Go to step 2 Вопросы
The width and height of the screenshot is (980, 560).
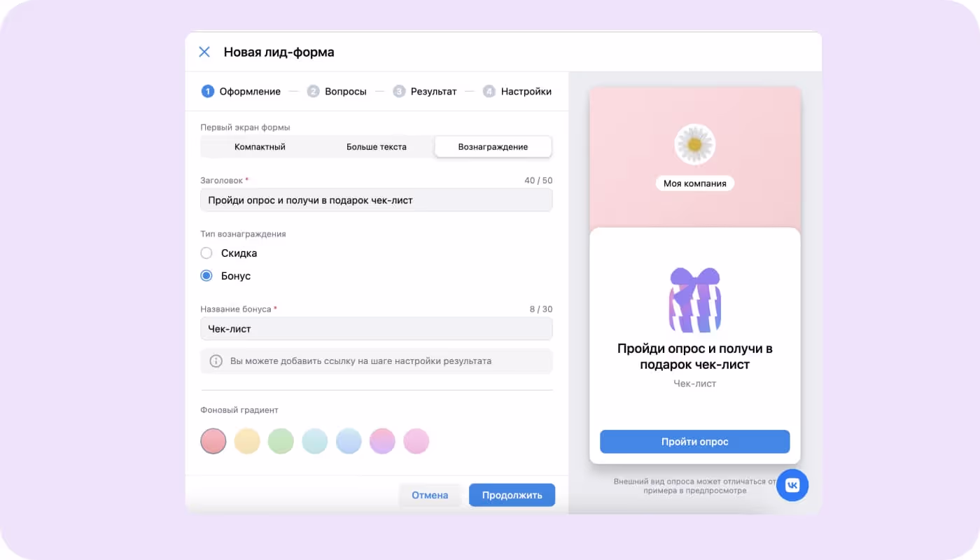click(x=337, y=91)
